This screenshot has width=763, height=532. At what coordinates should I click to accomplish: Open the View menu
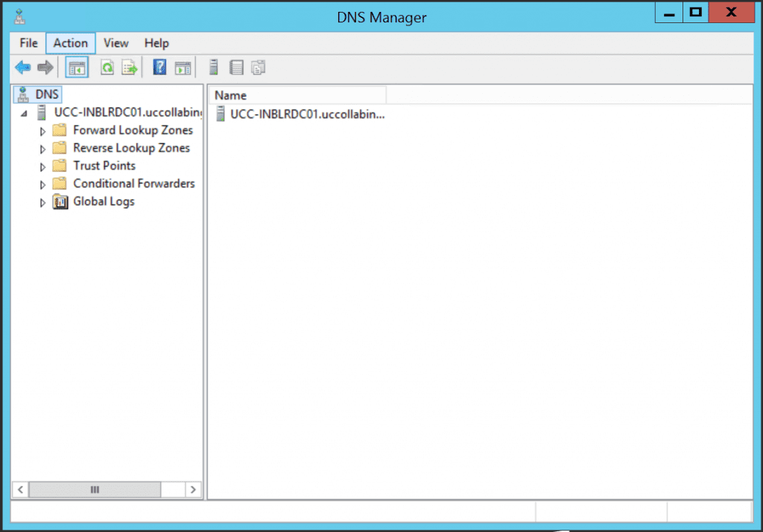pos(115,42)
